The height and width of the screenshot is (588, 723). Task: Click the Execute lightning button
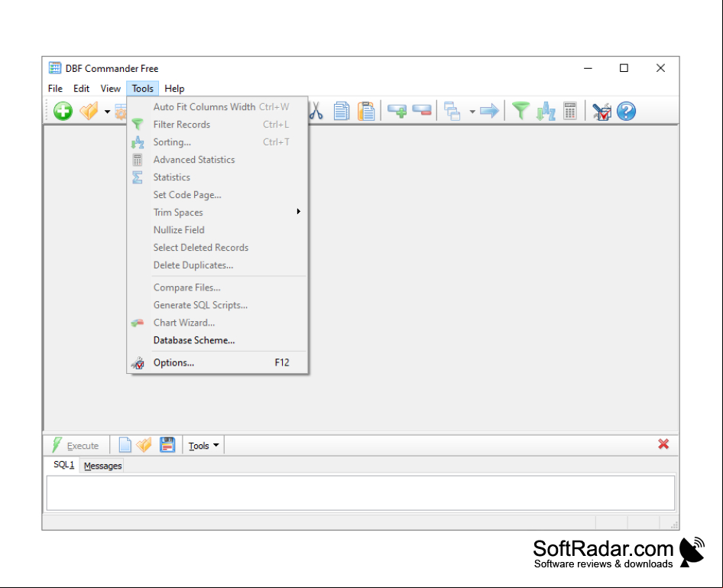[76, 446]
